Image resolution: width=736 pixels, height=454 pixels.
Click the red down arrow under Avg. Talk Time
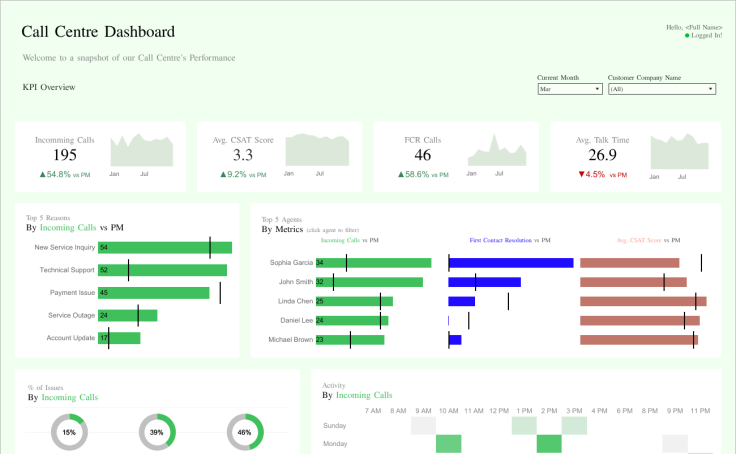[582, 174]
